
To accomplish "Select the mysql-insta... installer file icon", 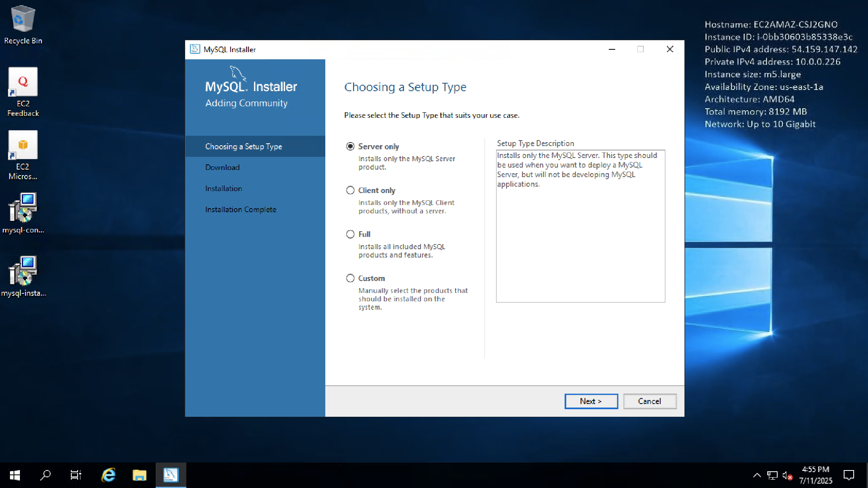I will tap(23, 276).
